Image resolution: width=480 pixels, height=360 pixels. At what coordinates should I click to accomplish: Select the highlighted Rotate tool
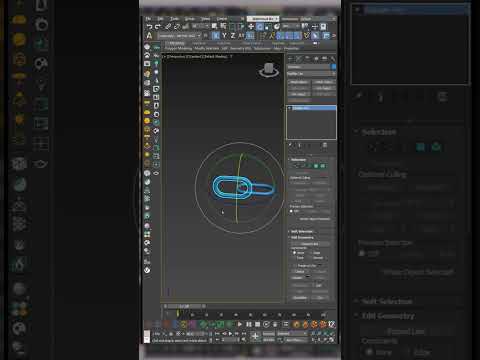pyautogui.click(x=260, y=27)
